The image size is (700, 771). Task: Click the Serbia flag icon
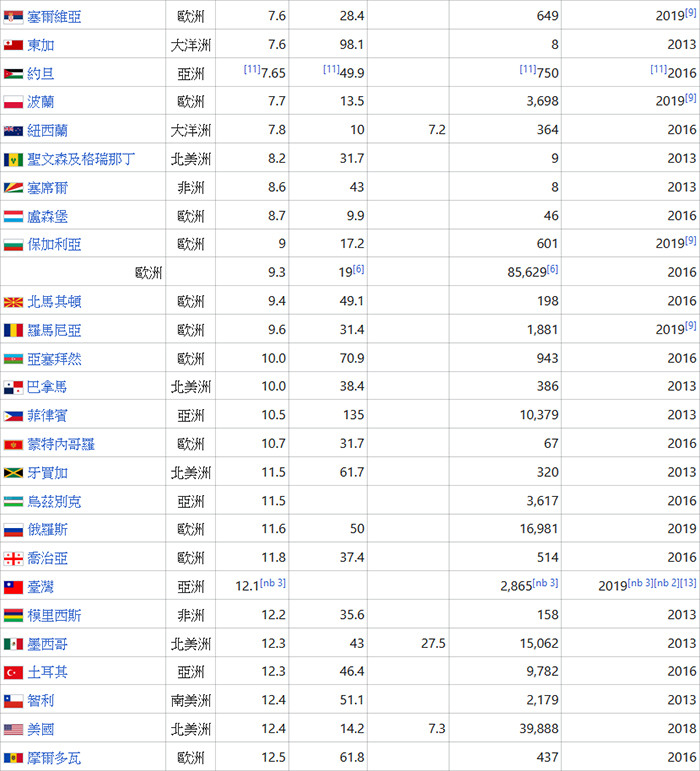13,17
